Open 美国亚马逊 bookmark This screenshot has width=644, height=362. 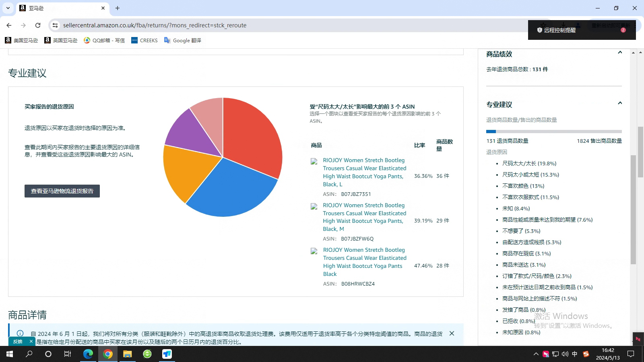[x=21, y=40]
